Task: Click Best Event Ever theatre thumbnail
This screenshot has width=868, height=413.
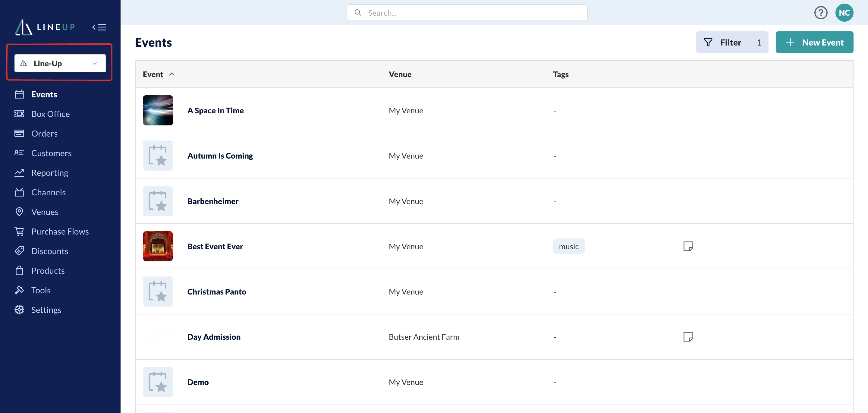Action: [158, 246]
